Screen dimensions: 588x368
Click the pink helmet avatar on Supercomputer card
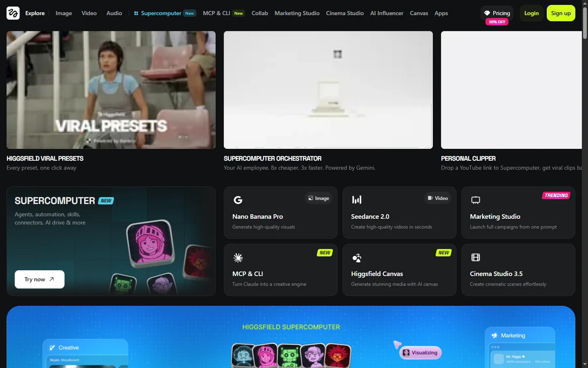coord(150,244)
